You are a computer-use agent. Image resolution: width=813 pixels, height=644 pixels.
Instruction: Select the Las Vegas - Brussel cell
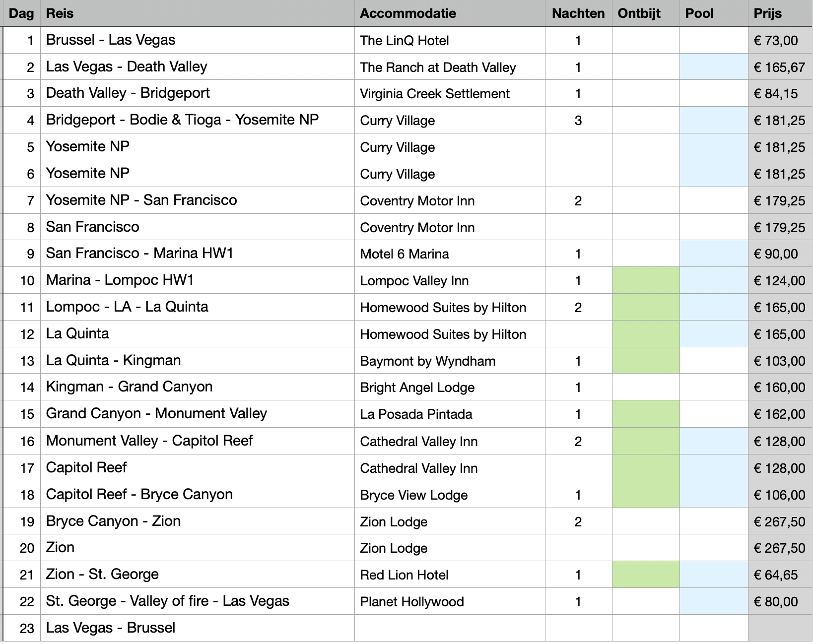click(x=111, y=628)
